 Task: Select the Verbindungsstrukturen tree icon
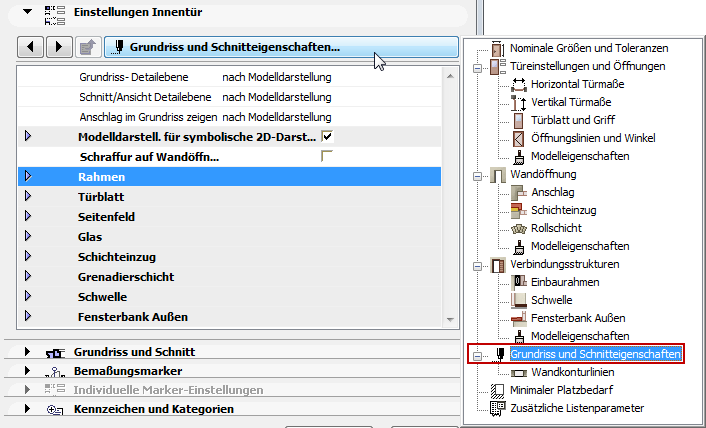click(498, 265)
